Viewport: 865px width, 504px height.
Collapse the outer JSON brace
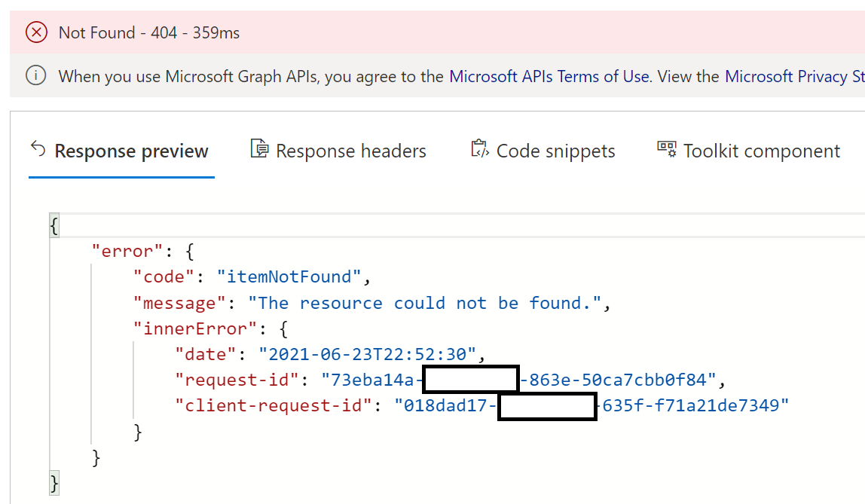pyautogui.click(x=54, y=225)
